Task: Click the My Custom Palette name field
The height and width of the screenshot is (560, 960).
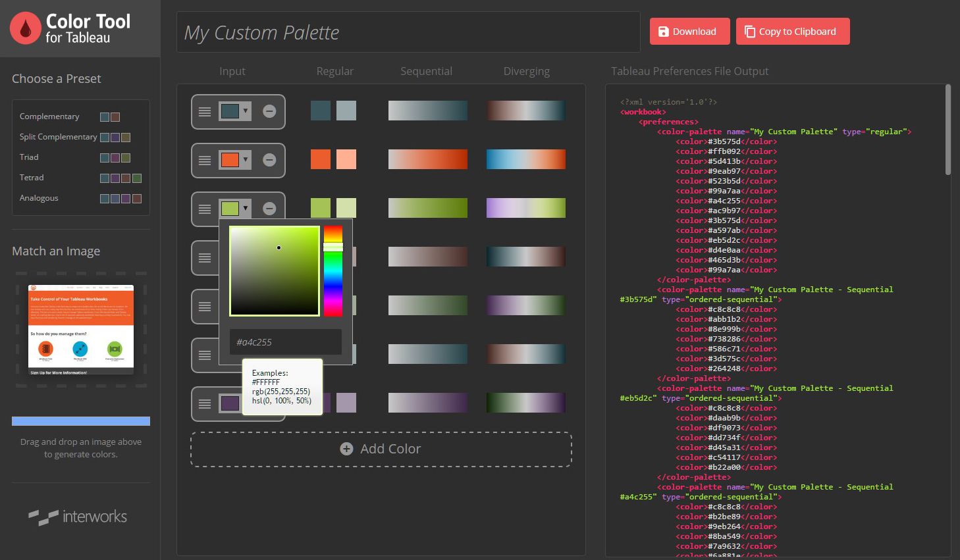Action: pyautogui.click(x=407, y=32)
